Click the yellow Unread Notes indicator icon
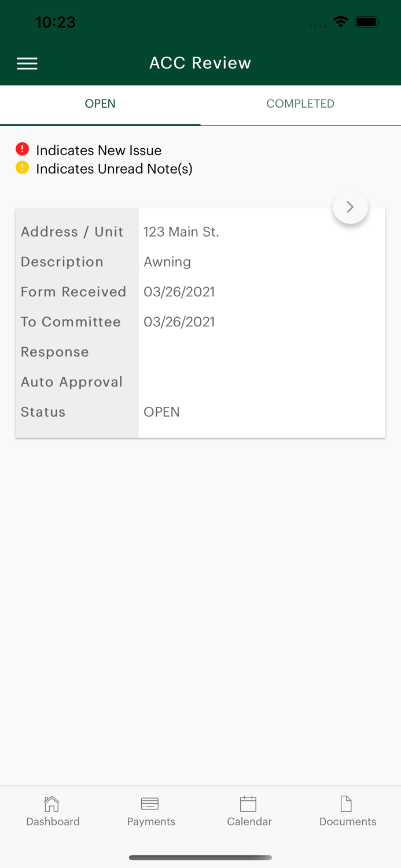The height and width of the screenshot is (868, 401). [23, 168]
